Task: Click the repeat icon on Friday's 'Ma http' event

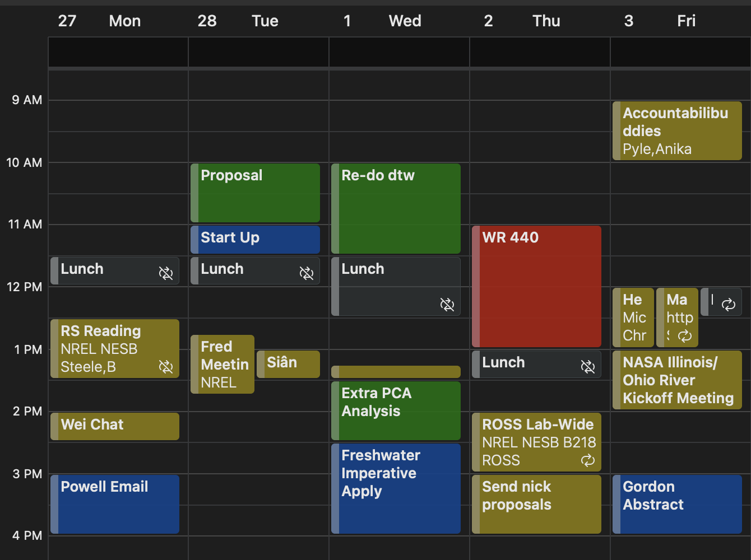Action: pyautogui.click(x=685, y=336)
